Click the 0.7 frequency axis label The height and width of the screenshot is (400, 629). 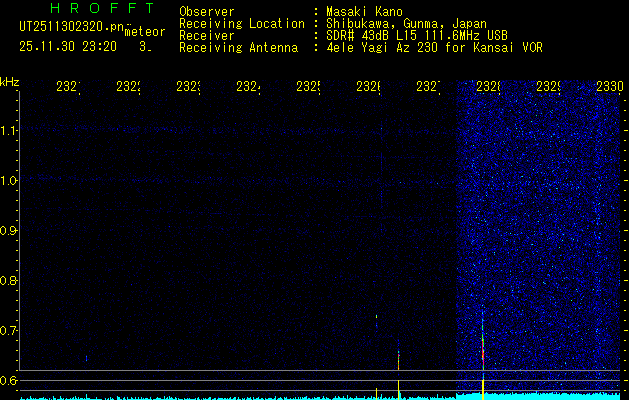click(x=9, y=331)
